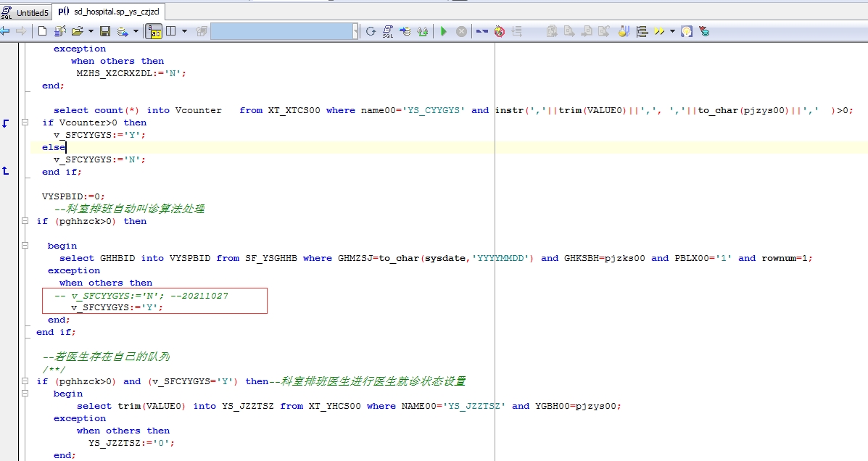Collapse the 'if Vcounter>0 then' block

pyautogui.click(x=25, y=122)
